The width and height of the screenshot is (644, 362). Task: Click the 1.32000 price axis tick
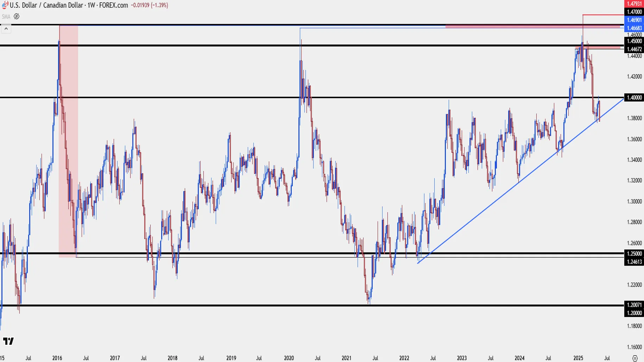[x=634, y=180]
